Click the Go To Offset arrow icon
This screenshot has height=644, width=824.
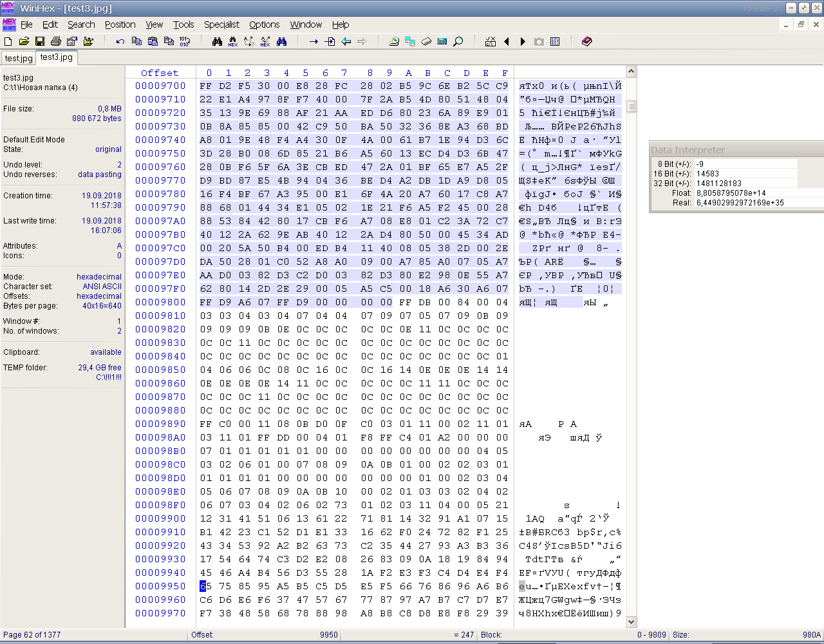(x=314, y=41)
